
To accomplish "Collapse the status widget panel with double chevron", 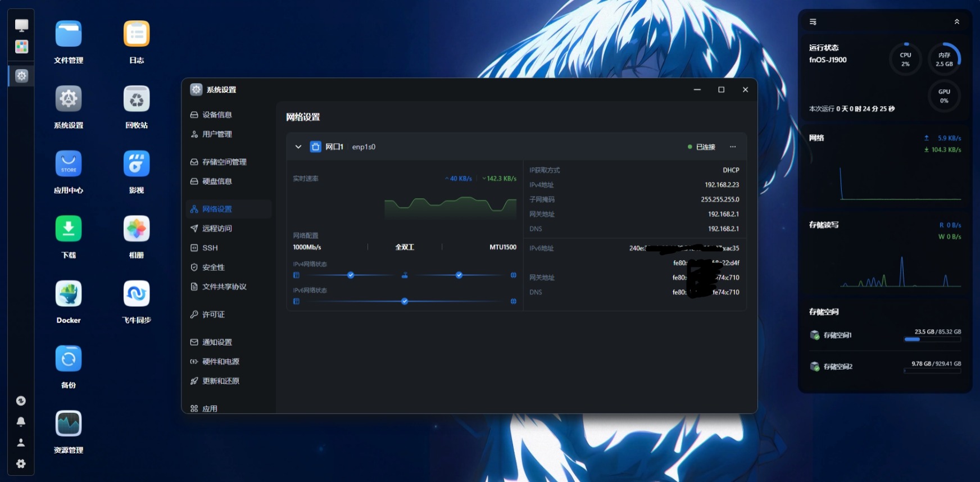I will coord(957,22).
